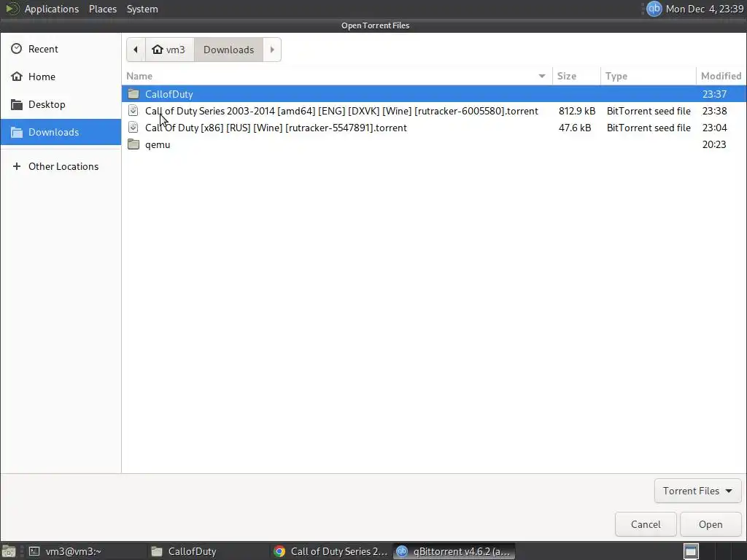Click the 20:23 modified time of qemu
The width and height of the screenshot is (747, 560).
714,144
